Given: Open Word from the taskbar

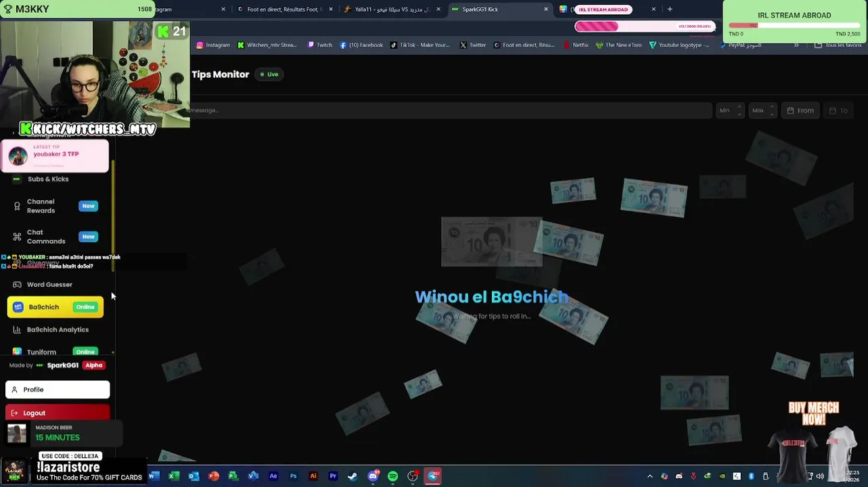Looking at the screenshot, I should [154, 476].
